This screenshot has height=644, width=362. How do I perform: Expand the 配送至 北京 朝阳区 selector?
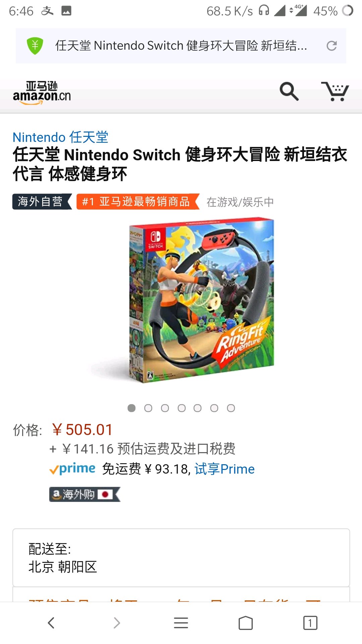click(181, 558)
